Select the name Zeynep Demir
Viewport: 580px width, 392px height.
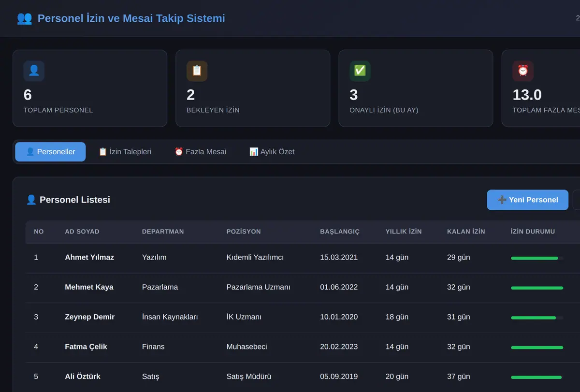pyautogui.click(x=89, y=317)
